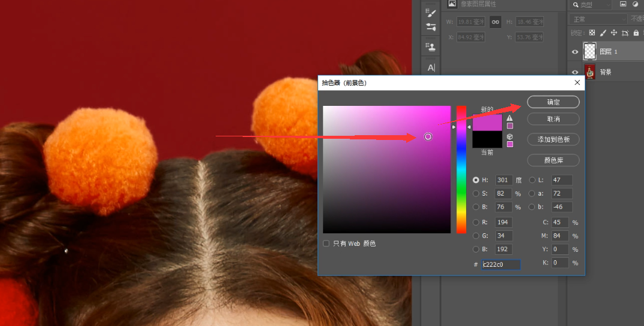Click the S field showing 82
The height and width of the screenshot is (326, 644).
click(x=504, y=193)
